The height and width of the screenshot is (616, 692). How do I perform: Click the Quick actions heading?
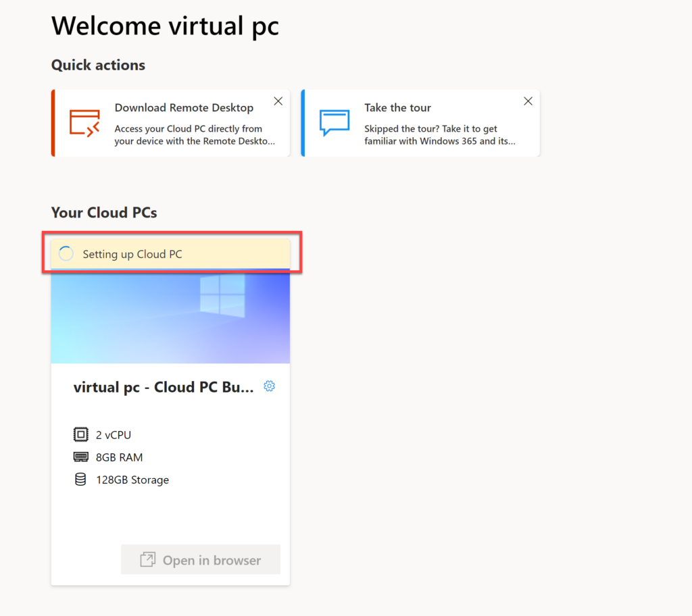(x=98, y=66)
